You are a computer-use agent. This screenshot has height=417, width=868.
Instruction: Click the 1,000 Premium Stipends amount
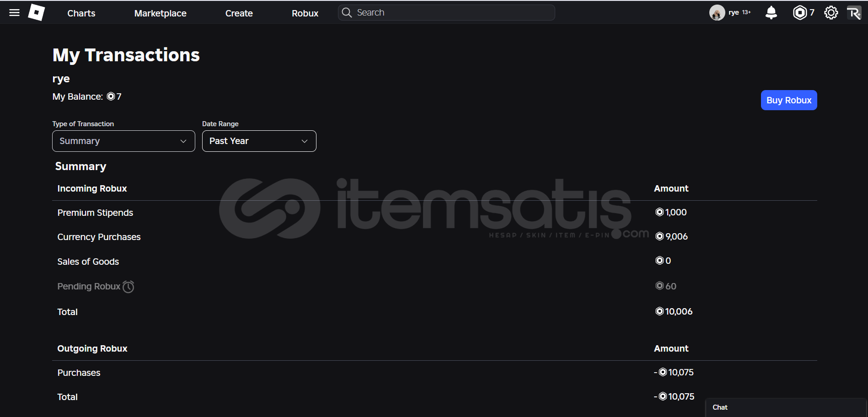coord(671,212)
